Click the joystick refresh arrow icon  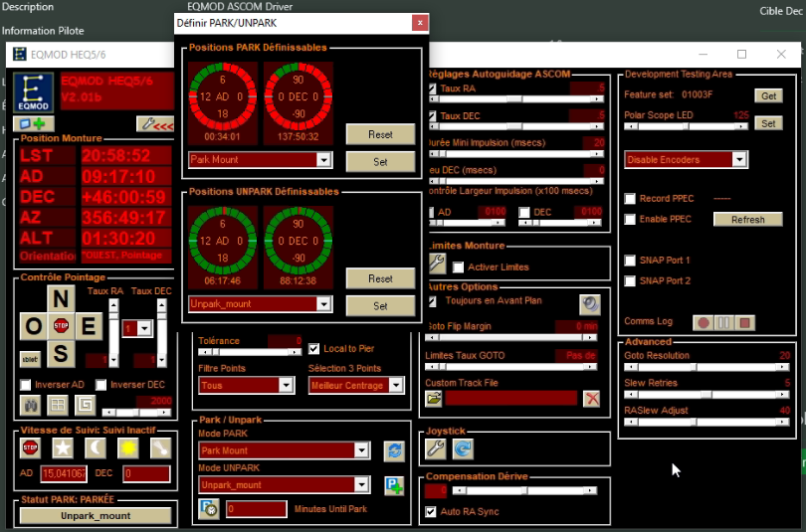point(463,448)
